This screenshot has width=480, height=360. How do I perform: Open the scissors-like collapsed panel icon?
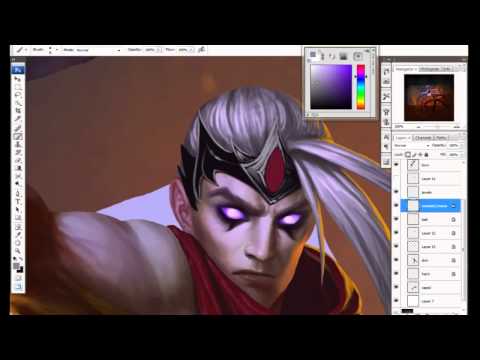(386, 97)
